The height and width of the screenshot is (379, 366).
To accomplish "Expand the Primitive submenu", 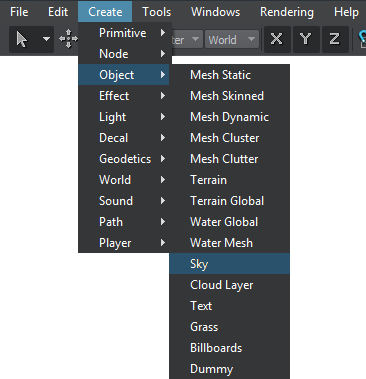I will [x=125, y=33].
